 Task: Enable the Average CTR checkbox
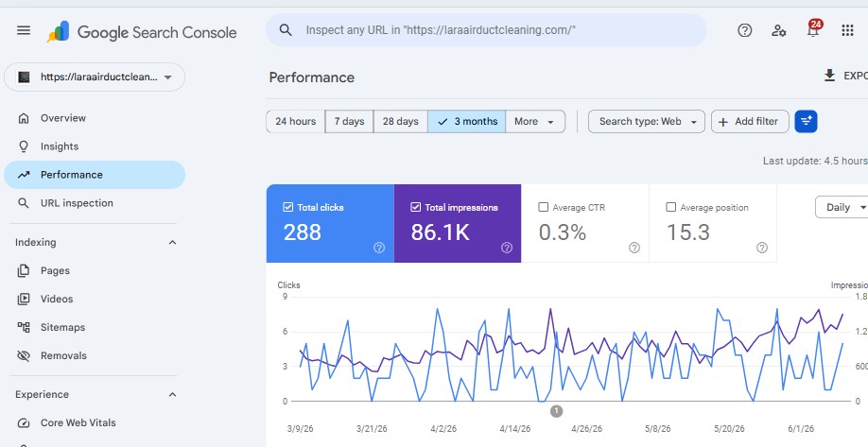point(543,207)
